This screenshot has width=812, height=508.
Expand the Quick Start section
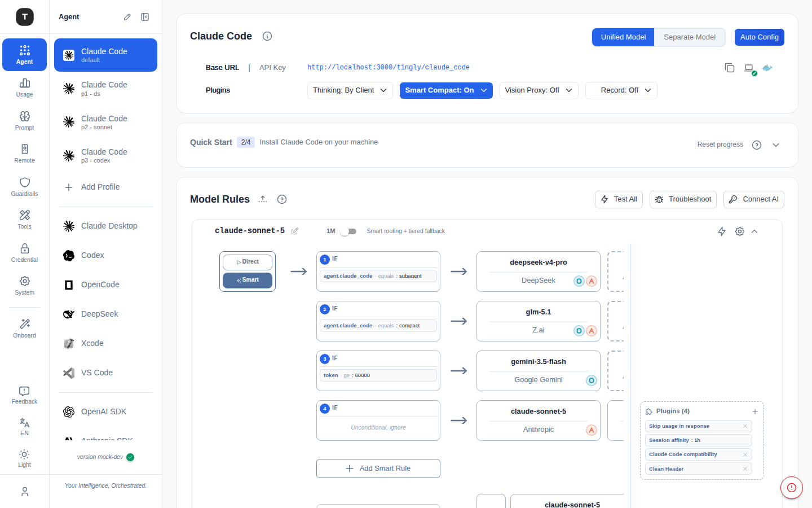(x=776, y=145)
